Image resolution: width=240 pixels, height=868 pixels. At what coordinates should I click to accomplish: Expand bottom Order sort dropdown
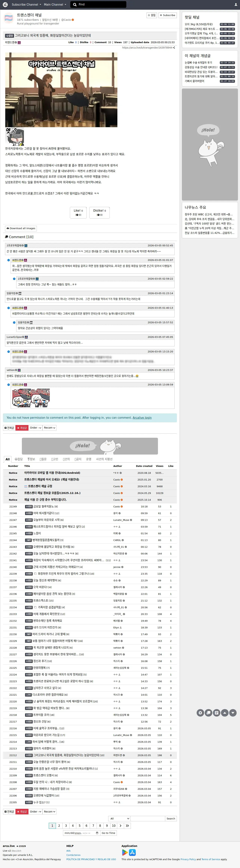[35, 811]
